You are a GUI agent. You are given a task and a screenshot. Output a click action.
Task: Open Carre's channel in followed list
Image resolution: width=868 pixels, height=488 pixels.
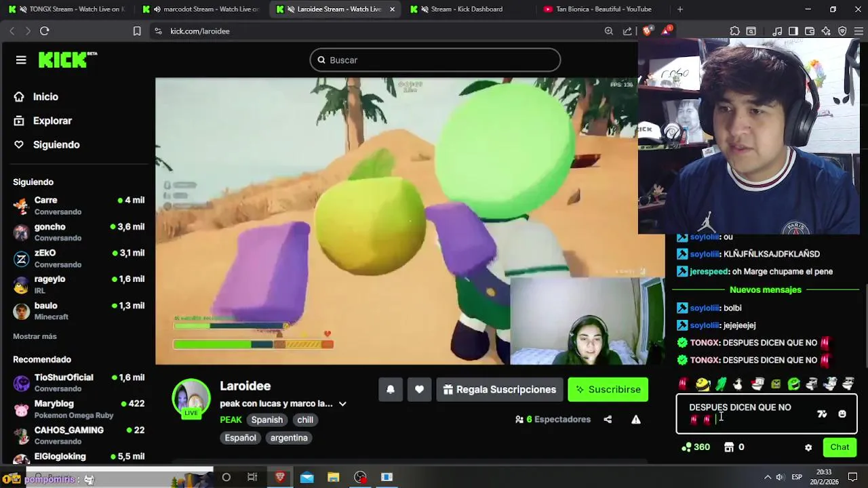pyautogui.click(x=79, y=205)
